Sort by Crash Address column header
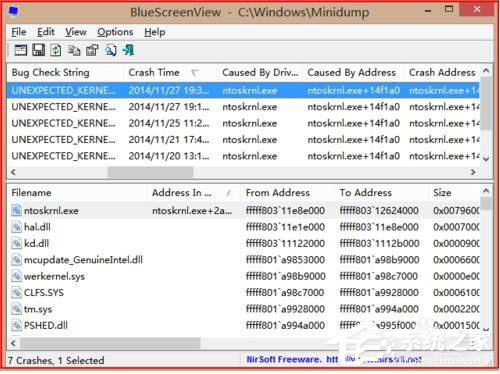The height and width of the screenshot is (374, 500). [442, 72]
